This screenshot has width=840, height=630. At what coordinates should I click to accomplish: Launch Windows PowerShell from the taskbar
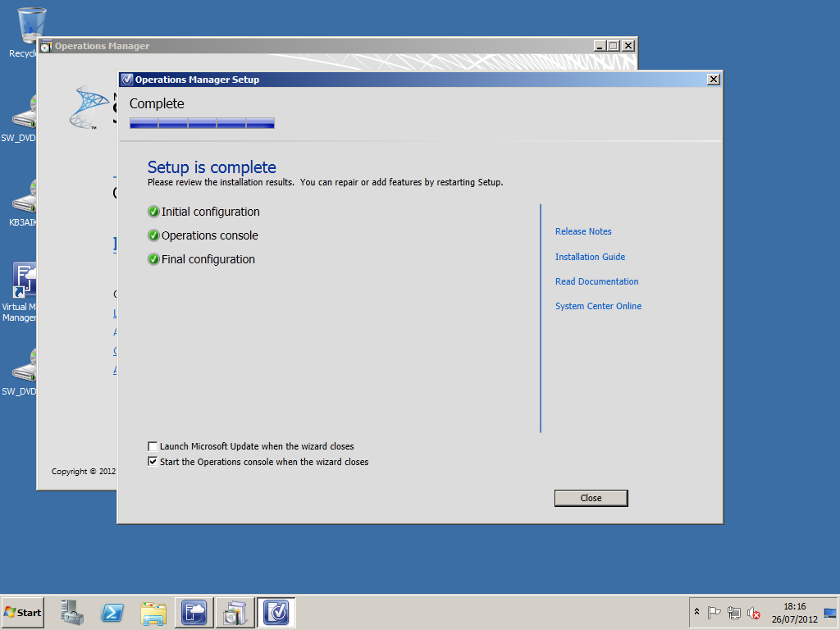point(112,612)
